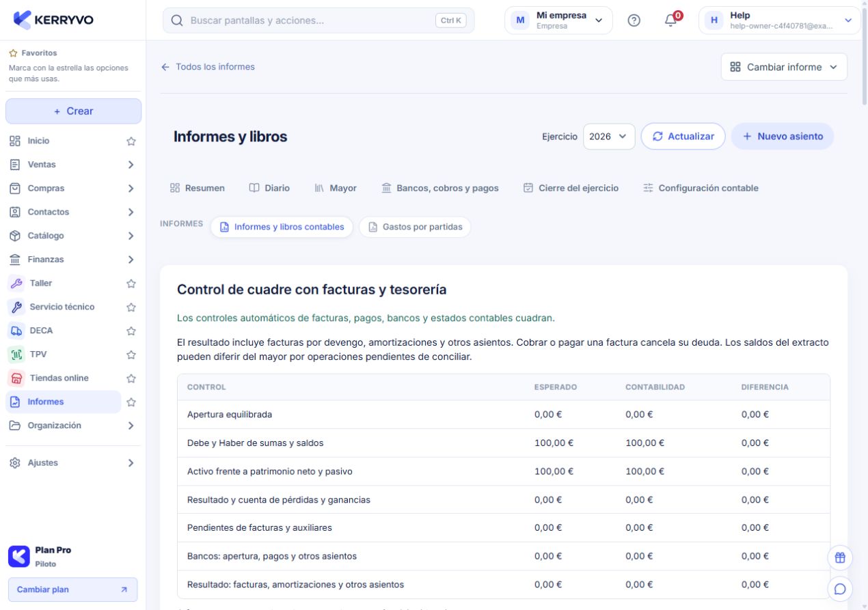Focus the Buscar pantallas y acciones field

tap(318, 20)
